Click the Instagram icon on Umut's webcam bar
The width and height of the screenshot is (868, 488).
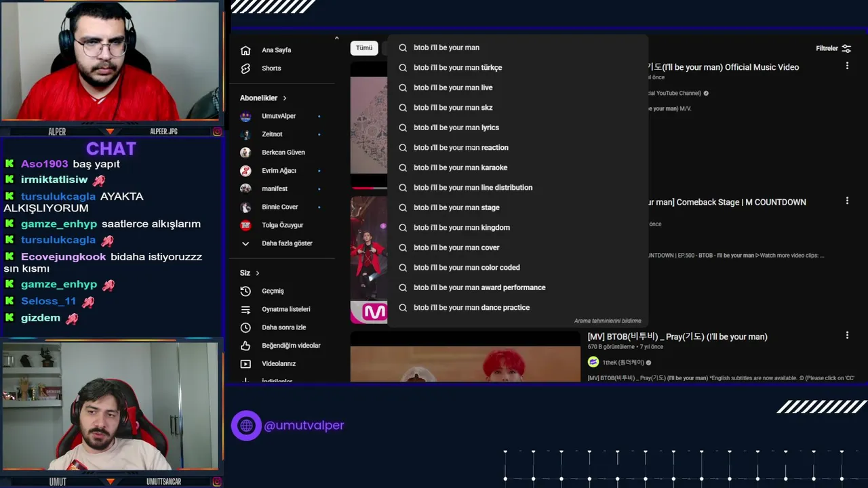217,482
